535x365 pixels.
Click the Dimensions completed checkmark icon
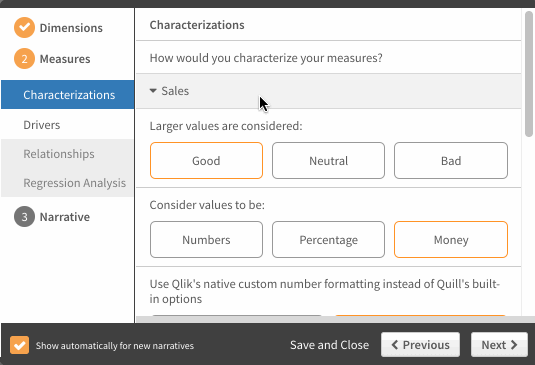click(x=24, y=28)
